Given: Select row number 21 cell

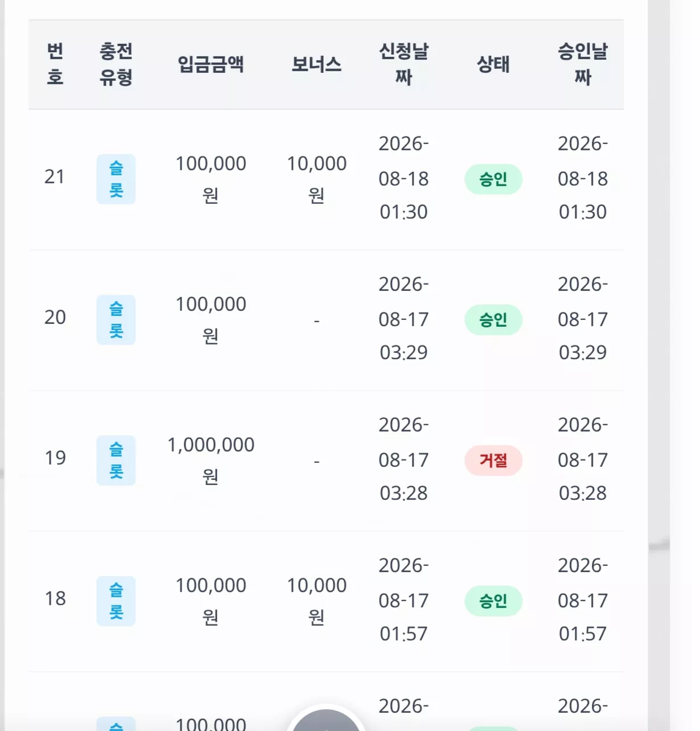Looking at the screenshot, I should click(x=55, y=177).
